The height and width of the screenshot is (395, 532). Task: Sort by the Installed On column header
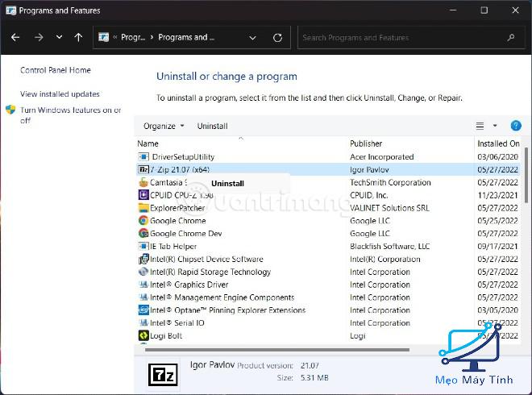click(498, 143)
